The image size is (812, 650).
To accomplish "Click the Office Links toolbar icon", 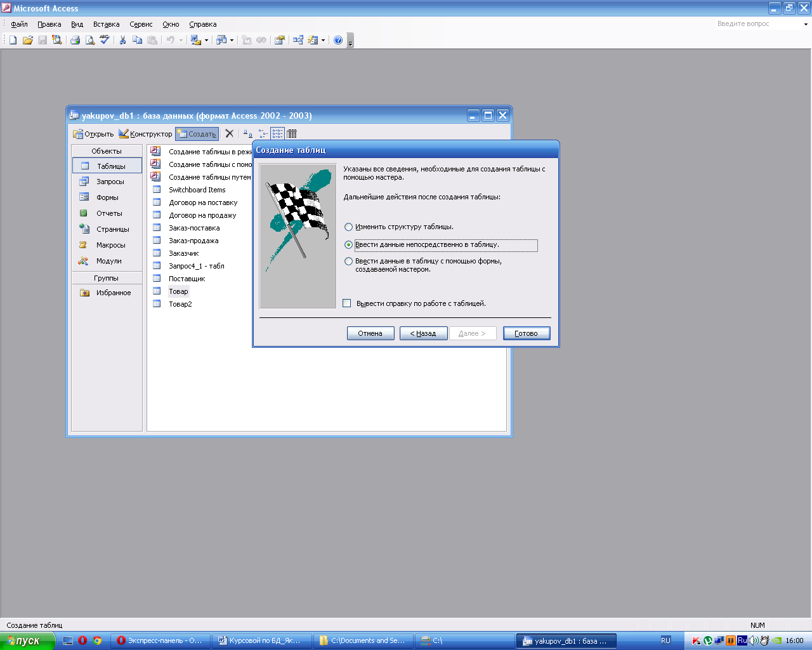I will [x=195, y=40].
